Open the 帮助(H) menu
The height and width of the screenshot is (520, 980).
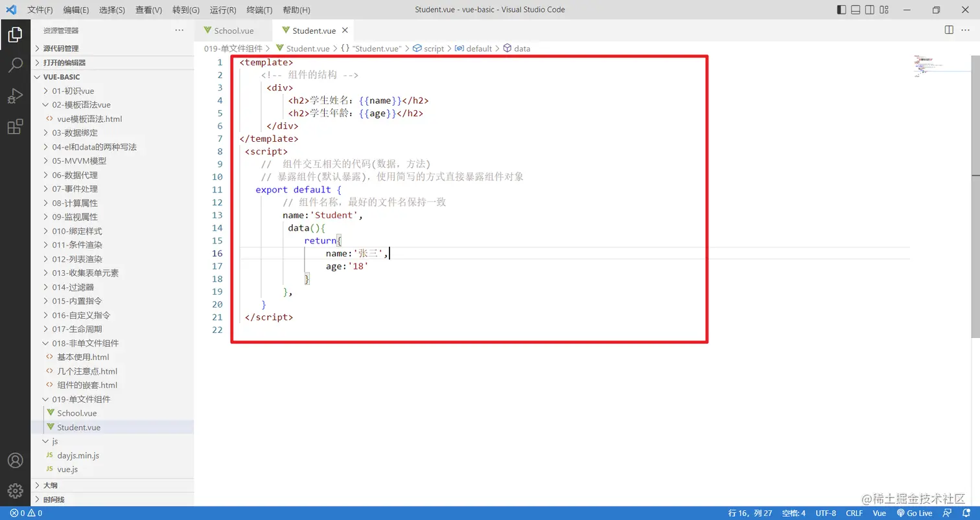(x=297, y=10)
